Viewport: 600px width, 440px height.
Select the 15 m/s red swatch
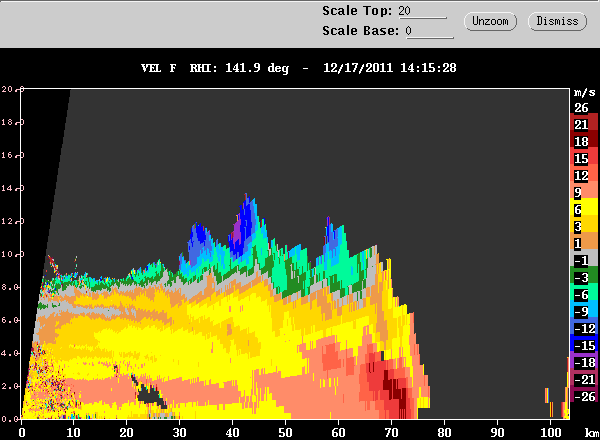tap(584, 156)
